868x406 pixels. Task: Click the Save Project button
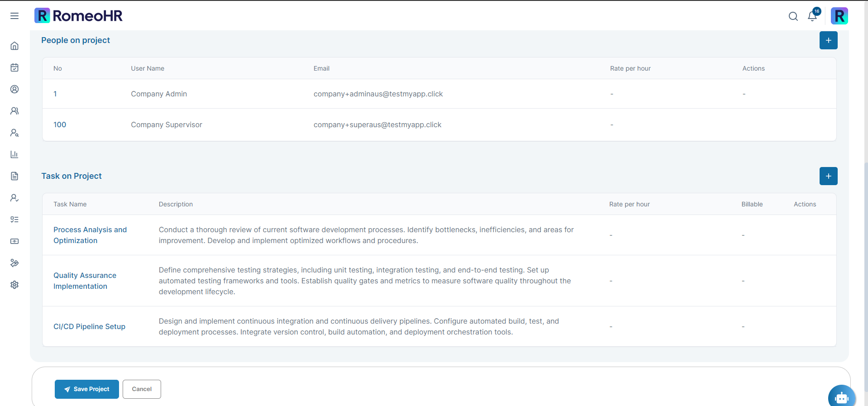(87, 389)
